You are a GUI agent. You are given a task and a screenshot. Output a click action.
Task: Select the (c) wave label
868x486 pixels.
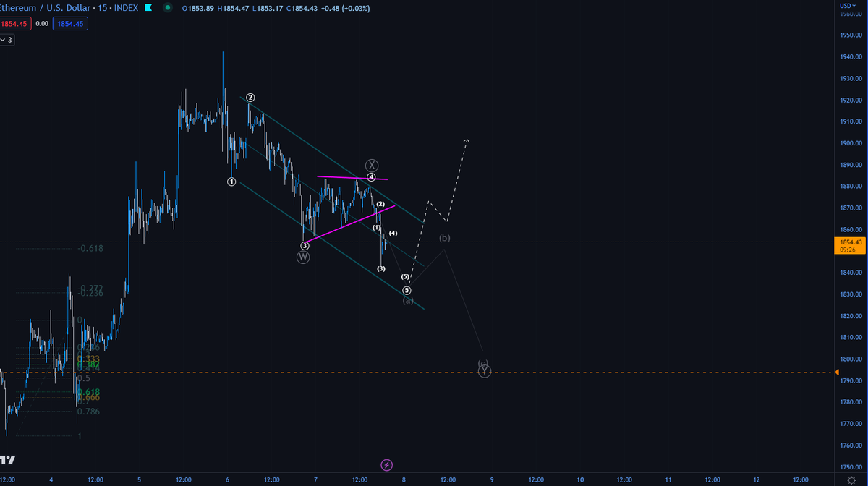pos(483,363)
